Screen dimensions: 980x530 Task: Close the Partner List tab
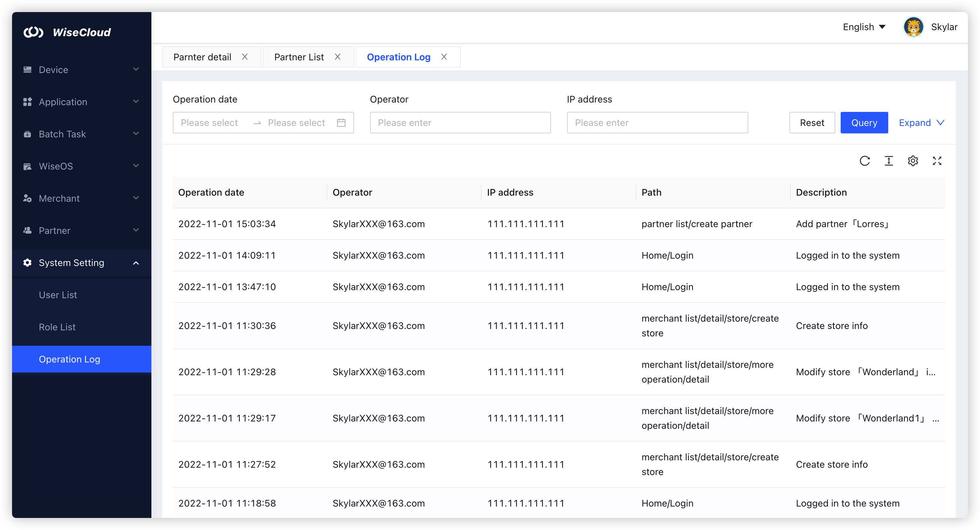[338, 57]
